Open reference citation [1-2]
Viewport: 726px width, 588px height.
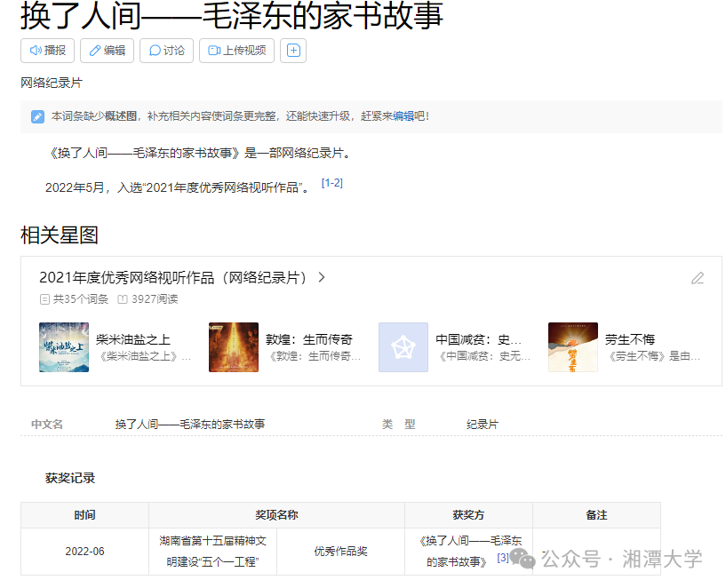pos(332,183)
